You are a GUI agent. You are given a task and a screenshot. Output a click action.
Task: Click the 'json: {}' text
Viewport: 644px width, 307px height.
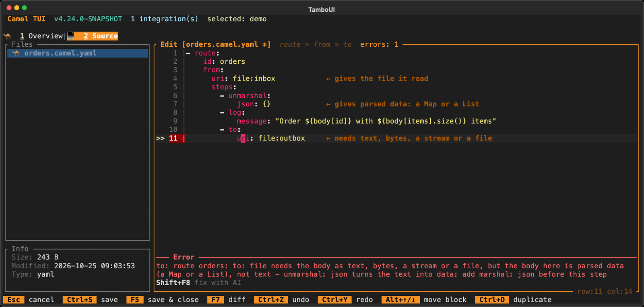click(x=254, y=104)
